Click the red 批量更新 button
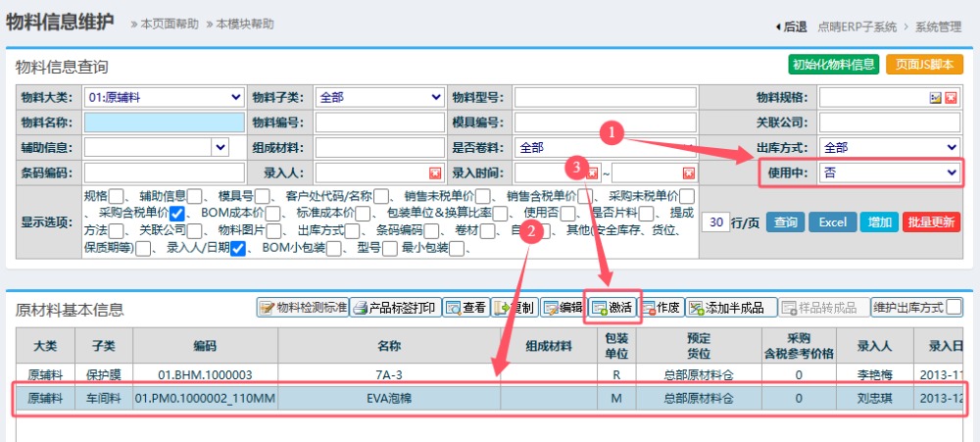The image size is (980, 442). coord(930,222)
